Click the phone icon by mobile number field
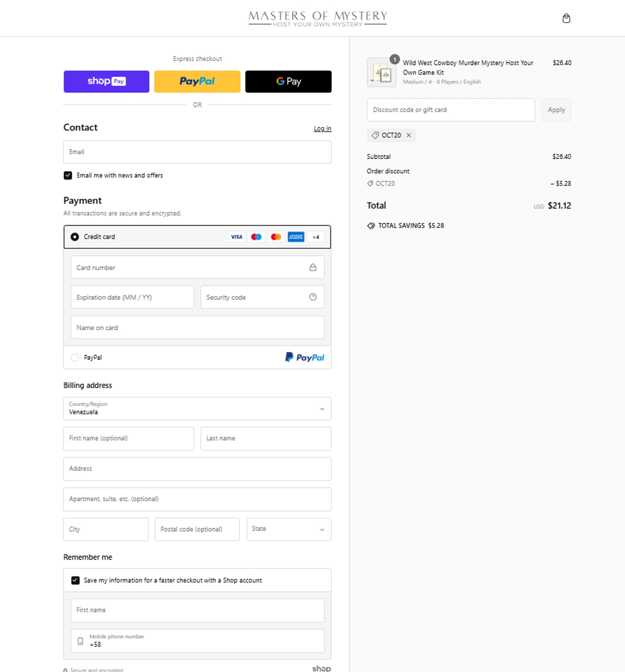Viewport: 625px width, 672px height. (x=80, y=641)
